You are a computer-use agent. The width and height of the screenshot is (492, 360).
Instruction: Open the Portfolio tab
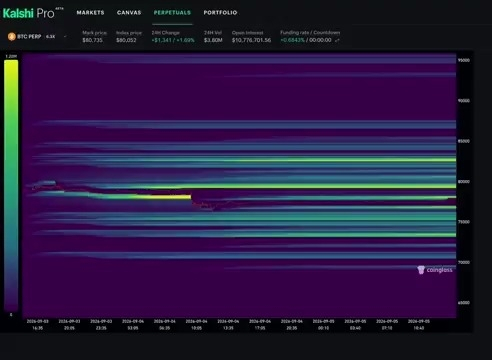click(220, 13)
